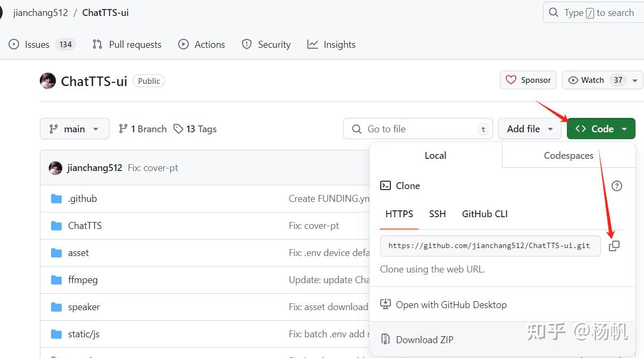
Task: Click Download ZIP
Action: click(424, 340)
